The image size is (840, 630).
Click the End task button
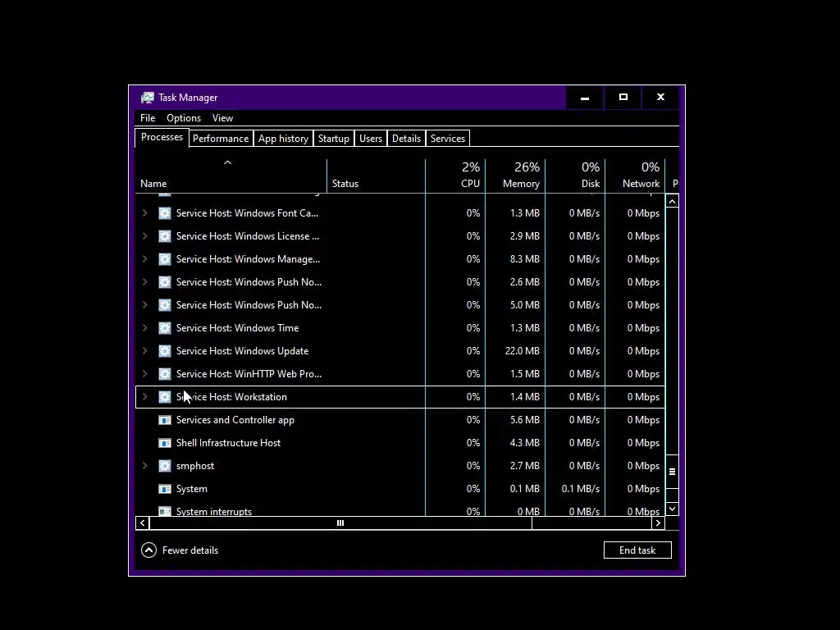click(637, 550)
